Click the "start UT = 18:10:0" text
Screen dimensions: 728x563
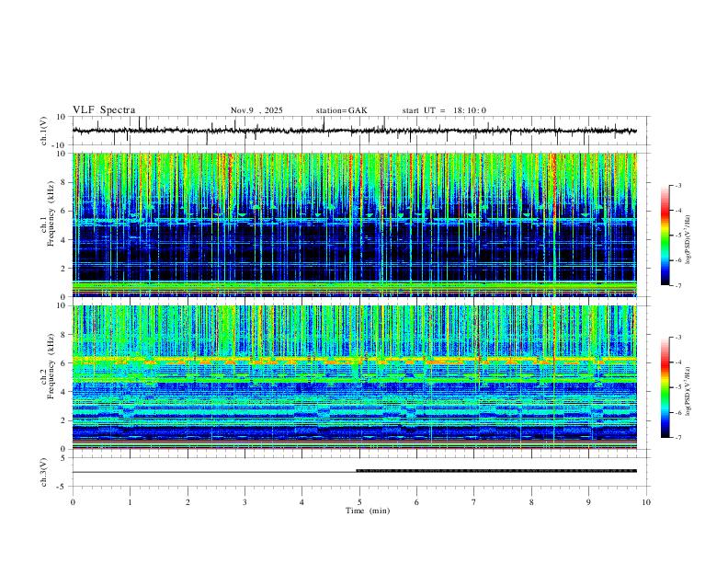coord(444,110)
